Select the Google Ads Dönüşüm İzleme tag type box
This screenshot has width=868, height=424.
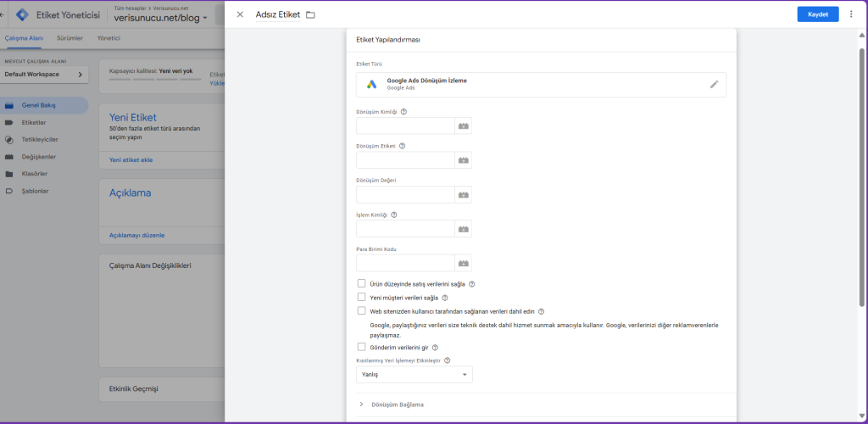pyautogui.click(x=541, y=85)
